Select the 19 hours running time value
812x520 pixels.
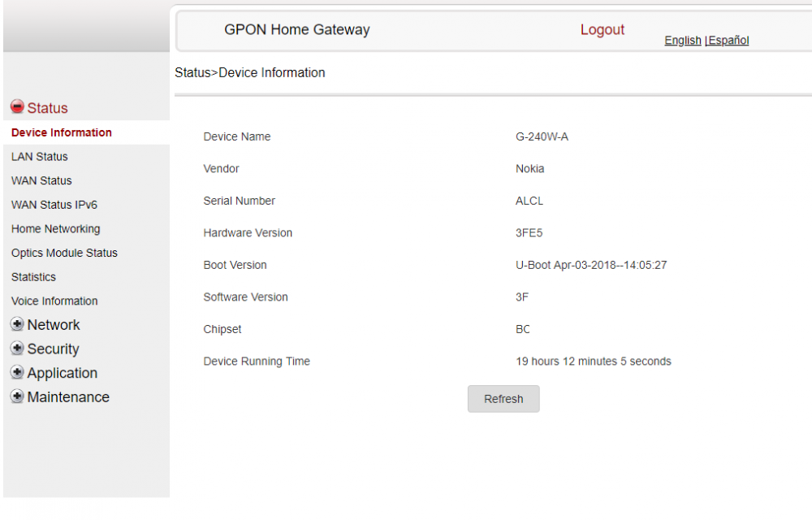(594, 362)
